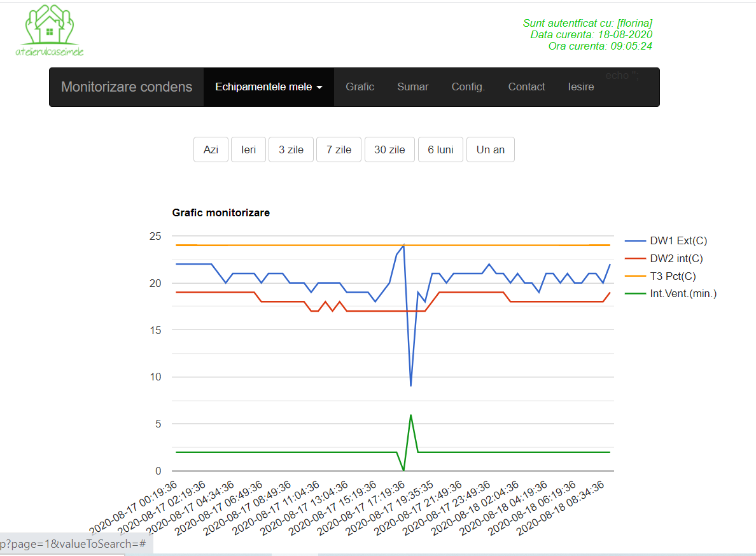Go to the Grafic menu item

click(x=360, y=87)
